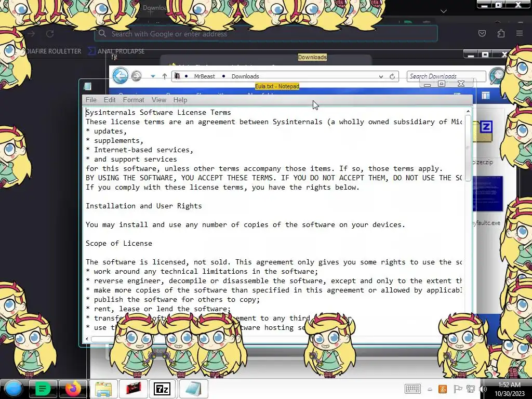Expand the Explorer address bar history dropdown
The width and height of the screenshot is (532, 399).
(x=381, y=77)
